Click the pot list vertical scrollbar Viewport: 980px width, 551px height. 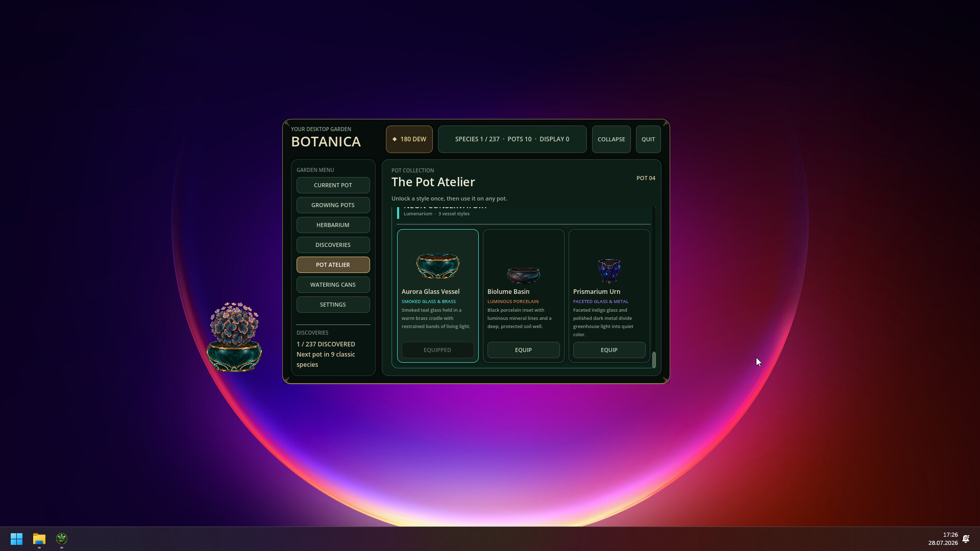(654, 360)
